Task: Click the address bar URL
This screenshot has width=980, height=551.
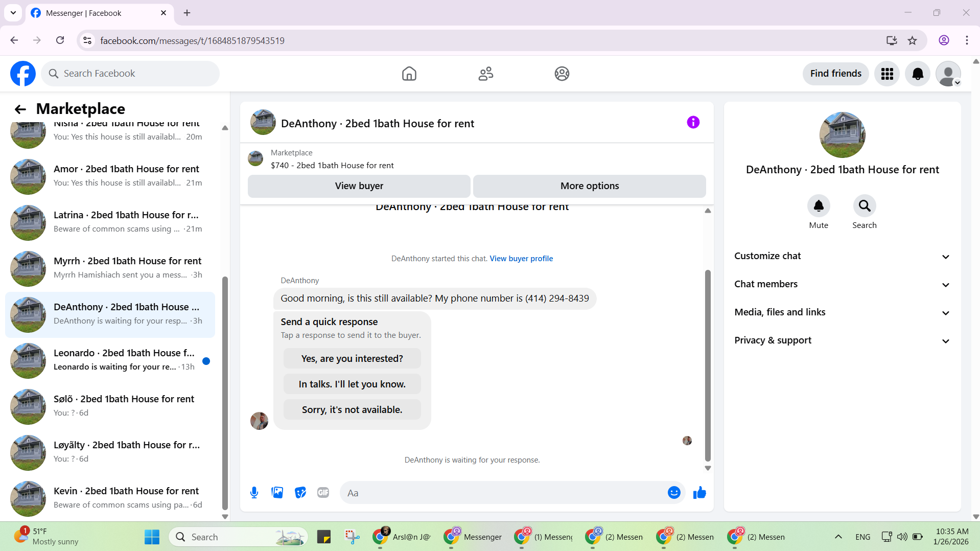Action: (193, 41)
